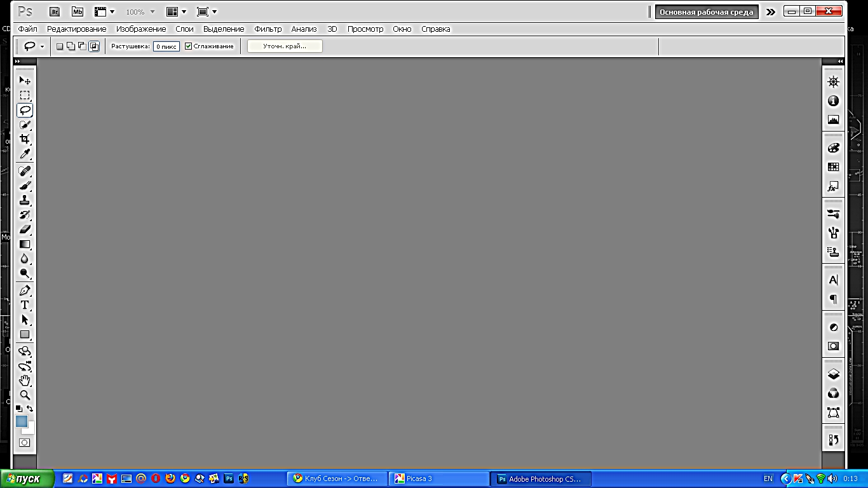The height and width of the screenshot is (488, 868).
Task: Select the Path Selection tool
Action: click(25, 320)
